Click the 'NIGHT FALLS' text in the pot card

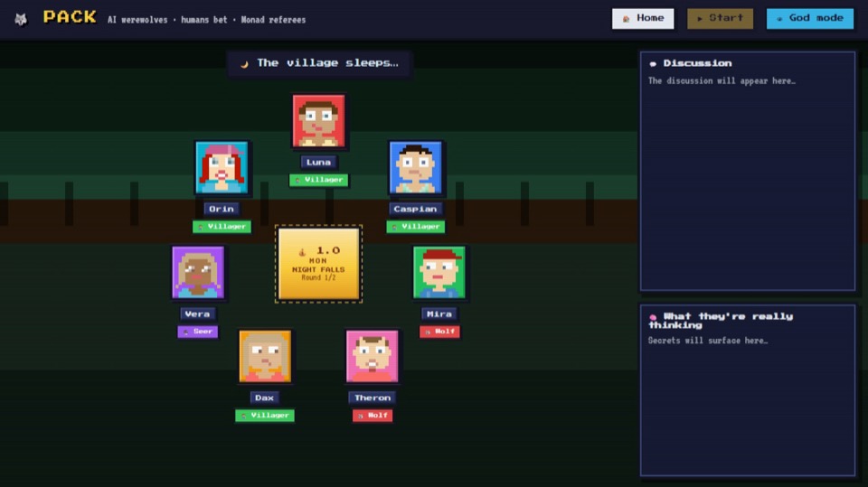(x=318, y=269)
